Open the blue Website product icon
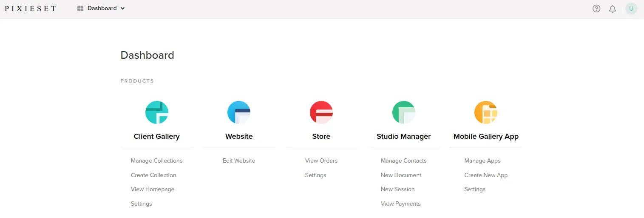The height and width of the screenshot is (218, 644). [x=239, y=112]
